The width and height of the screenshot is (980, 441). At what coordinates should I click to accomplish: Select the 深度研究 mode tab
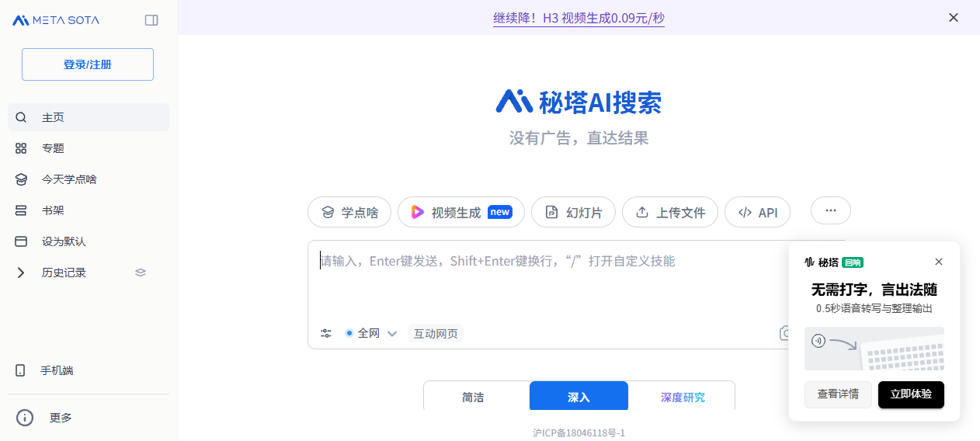point(683,397)
